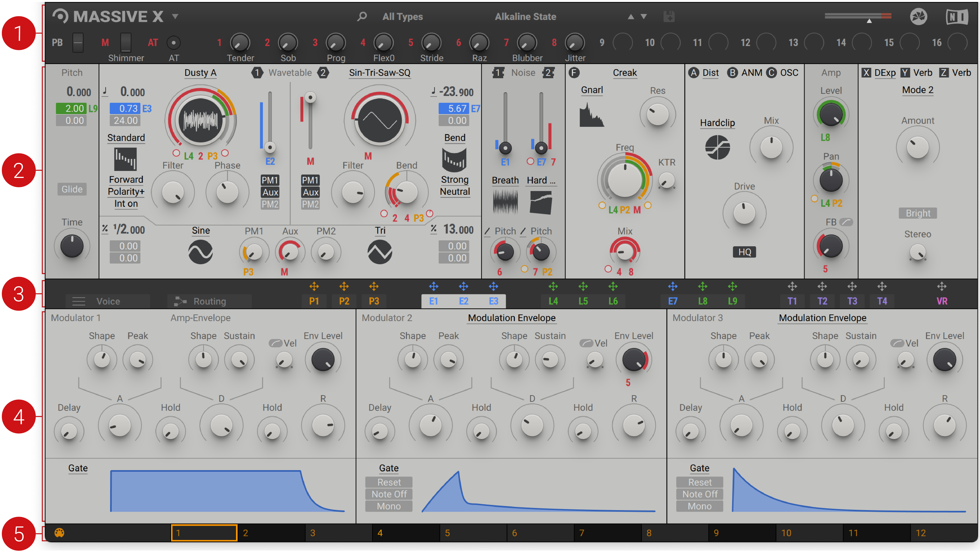Enable the Glide button
Viewport: 980px width, 553px height.
tap(72, 189)
